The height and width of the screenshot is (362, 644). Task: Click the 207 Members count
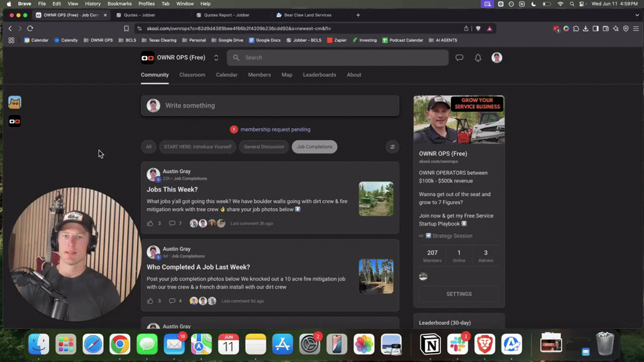tap(432, 256)
